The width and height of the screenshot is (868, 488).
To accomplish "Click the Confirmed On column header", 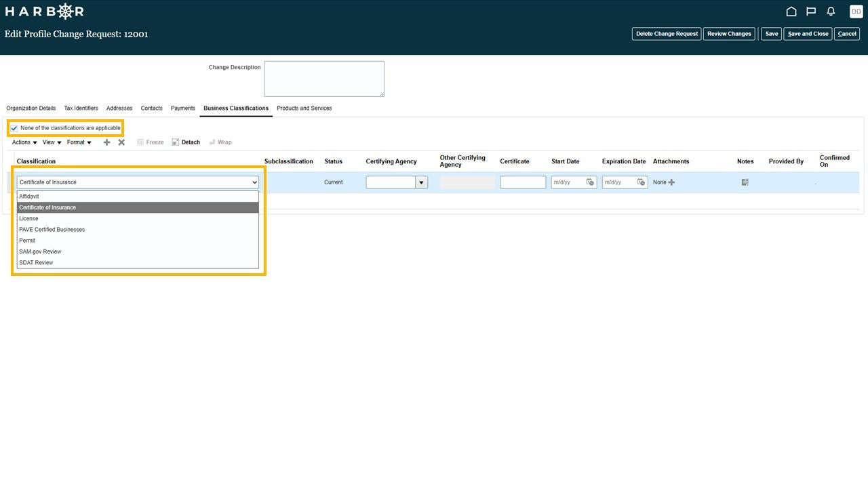I will [x=835, y=161].
